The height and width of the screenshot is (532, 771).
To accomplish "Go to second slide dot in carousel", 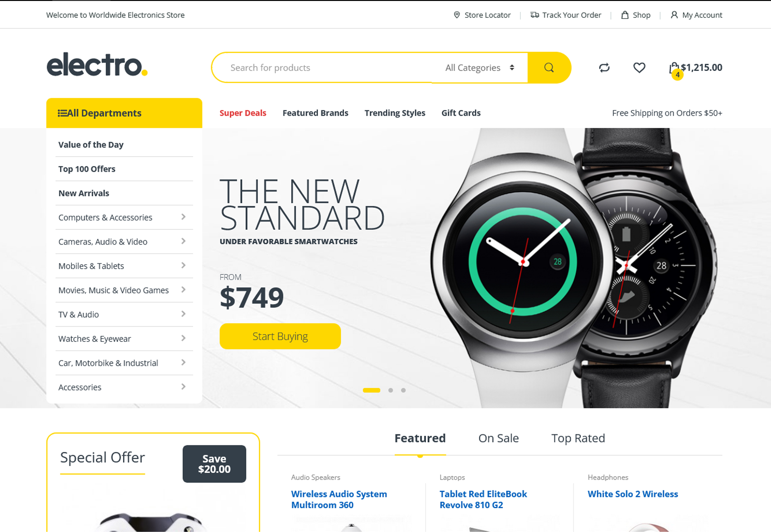I will tap(390, 390).
